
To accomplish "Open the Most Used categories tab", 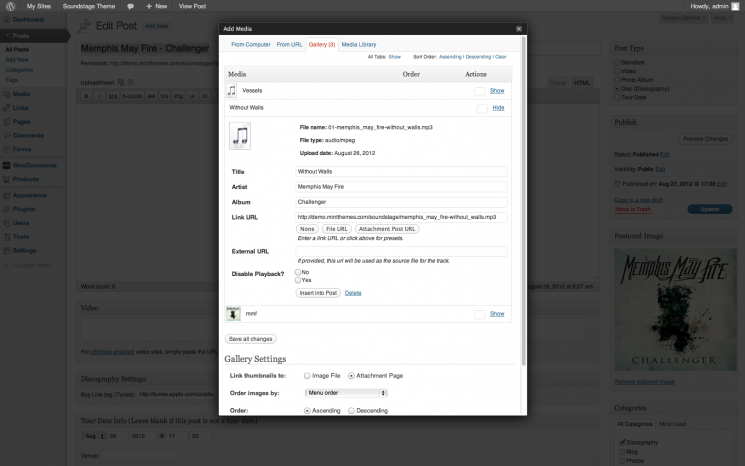I will click(672, 424).
